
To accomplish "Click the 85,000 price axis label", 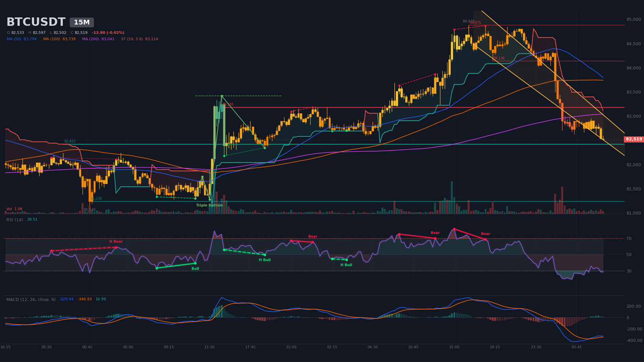I will pyautogui.click(x=634, y=19).
